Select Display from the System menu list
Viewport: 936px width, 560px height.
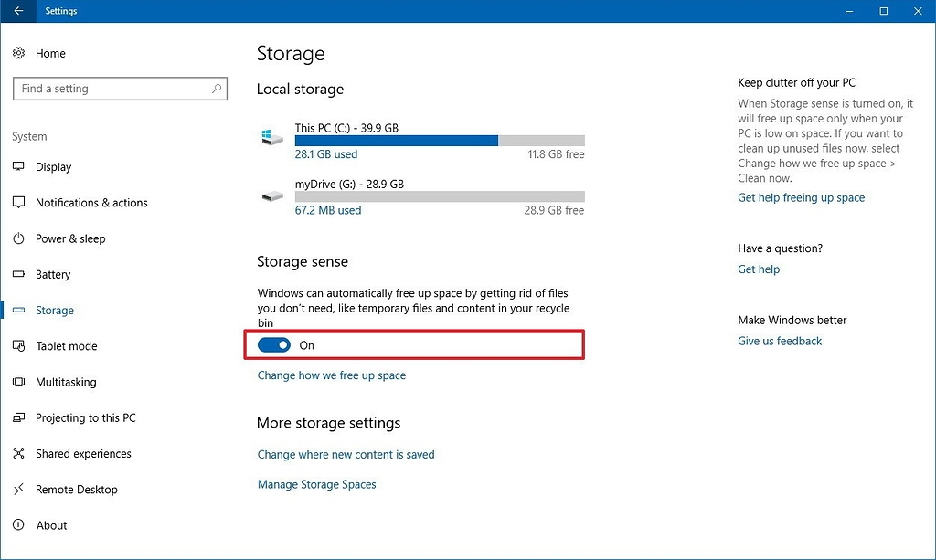point(55,167)
